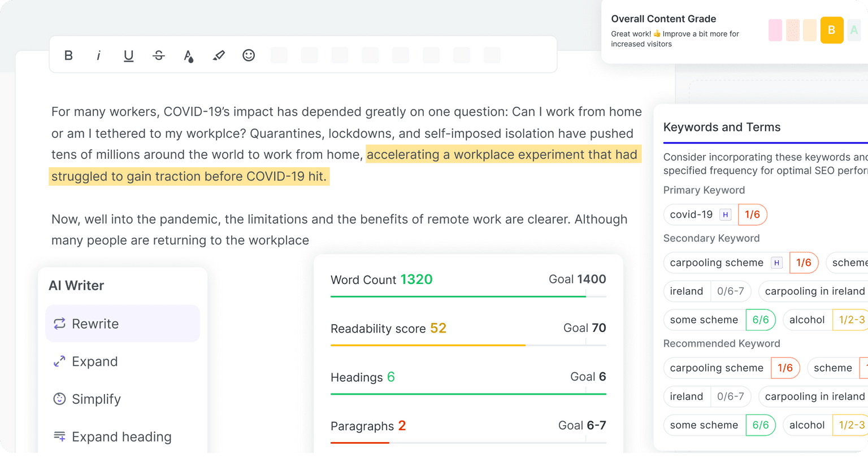Toggle Bold formatting in toolbar
The image size is (868, 463).
[x=68, y=55]
